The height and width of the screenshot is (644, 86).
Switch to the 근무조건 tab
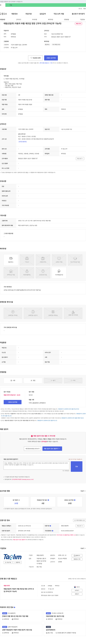pyautogui.click(x=19, y=19)
